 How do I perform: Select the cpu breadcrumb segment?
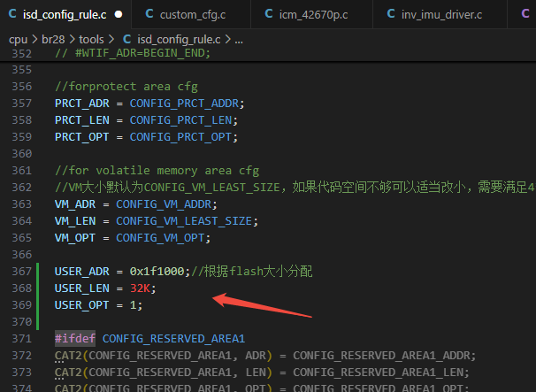pyautogui.click(x=18, y=40)
